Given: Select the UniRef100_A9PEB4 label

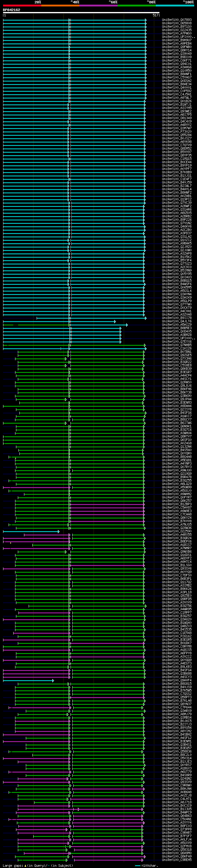Looking at the screenshot, I should [x=177, y=43].
